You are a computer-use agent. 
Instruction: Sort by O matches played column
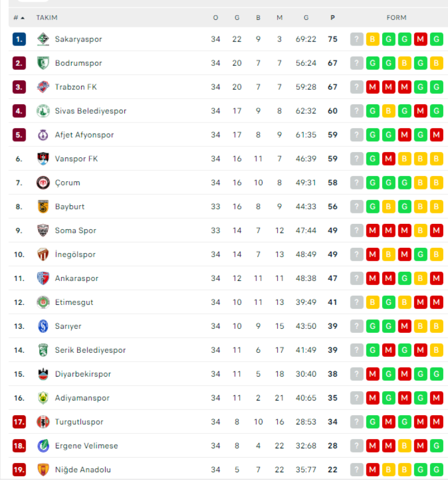pos(216,18)
